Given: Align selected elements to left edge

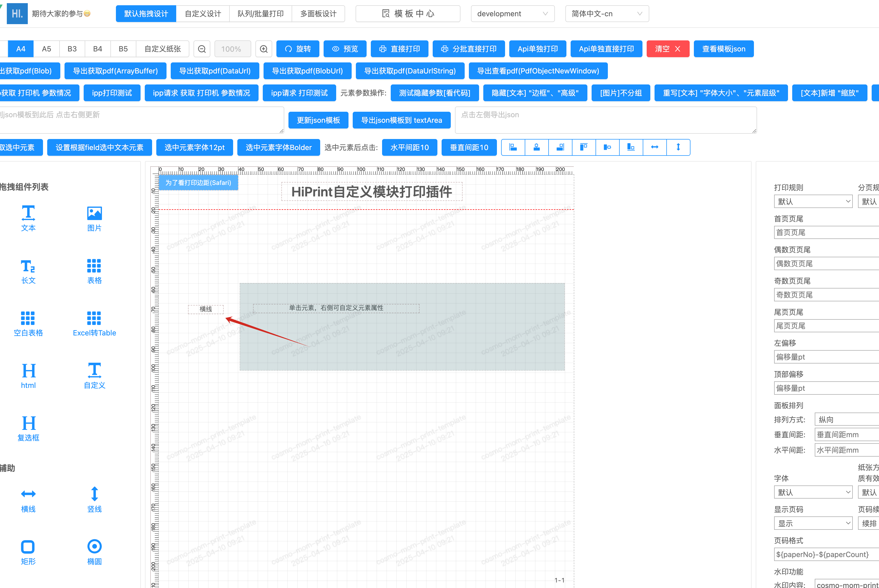Looking at the screenshot, I should click(513, 147).
